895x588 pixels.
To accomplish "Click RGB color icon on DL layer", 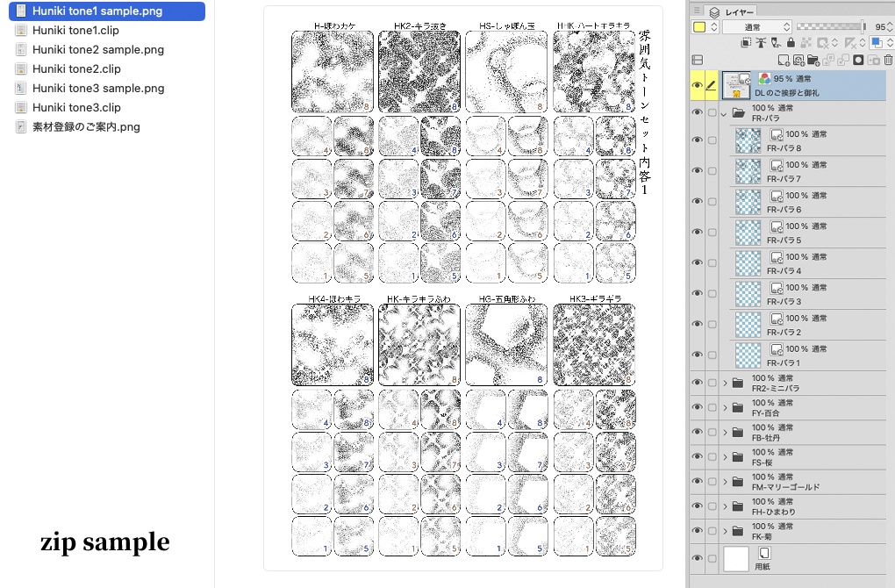I will 764,79.
